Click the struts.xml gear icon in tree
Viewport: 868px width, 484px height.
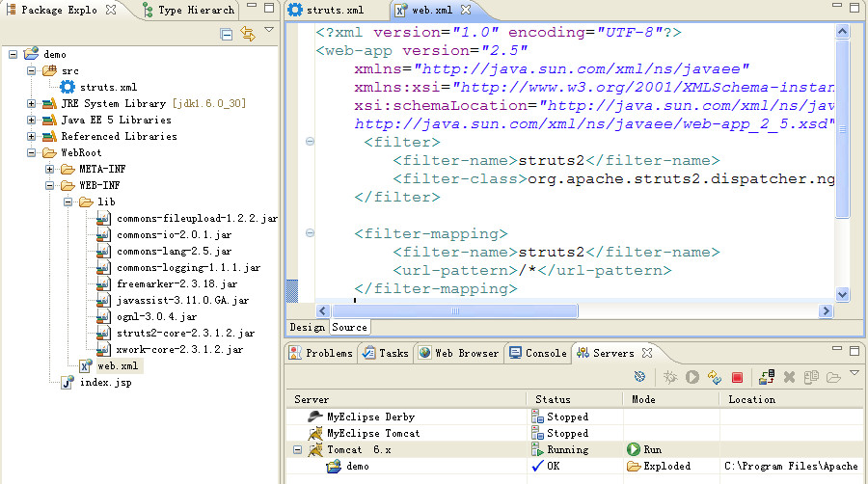(x=68, y=87)
